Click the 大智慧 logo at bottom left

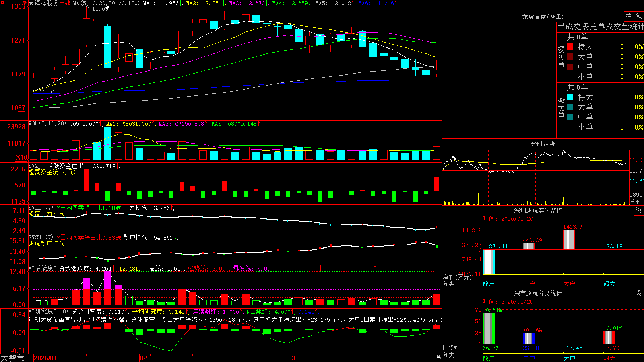coord(12,358)
